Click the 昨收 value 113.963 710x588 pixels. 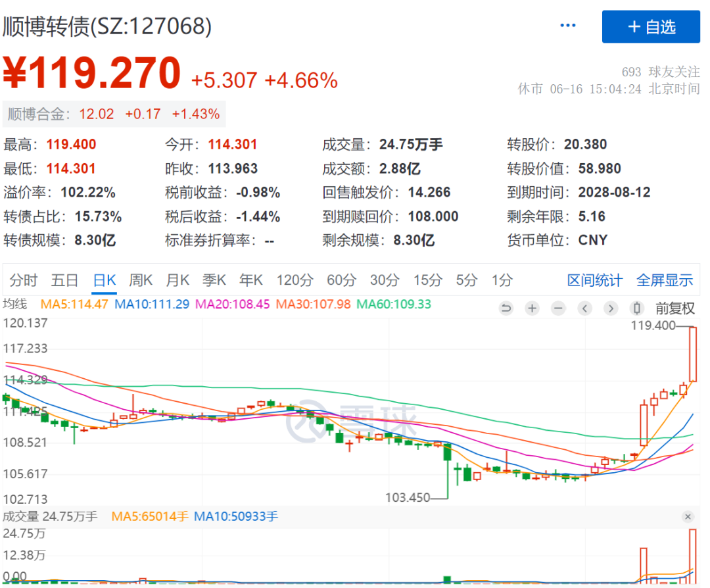point(233,168)
